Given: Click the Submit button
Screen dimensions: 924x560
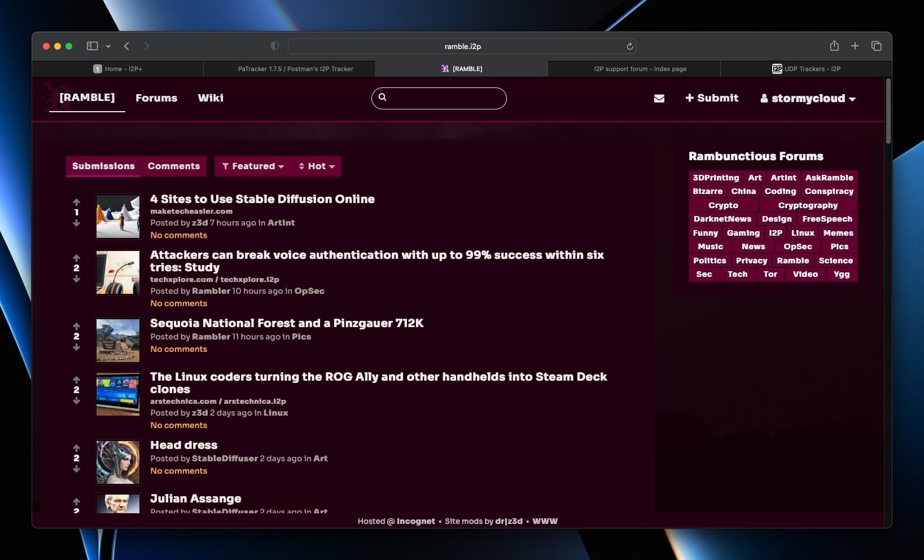Looking at the screenshot, I should point(712,98).
